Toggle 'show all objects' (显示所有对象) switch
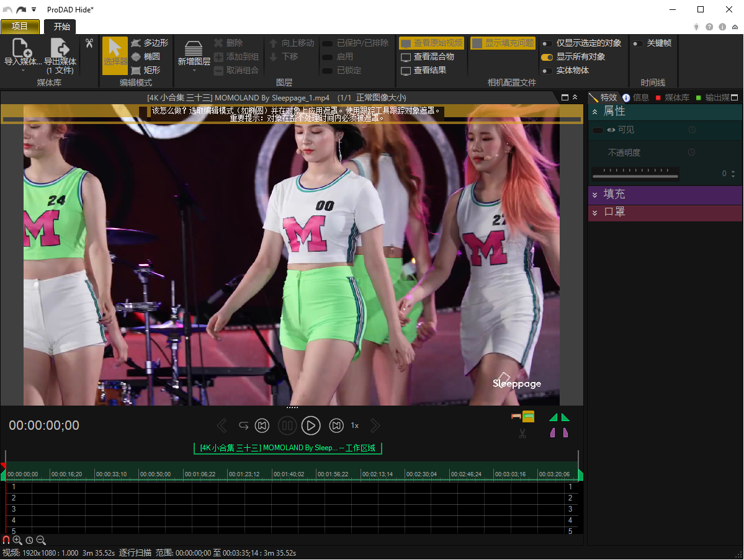This screenshot has width=744, height=560. (547, 57)
